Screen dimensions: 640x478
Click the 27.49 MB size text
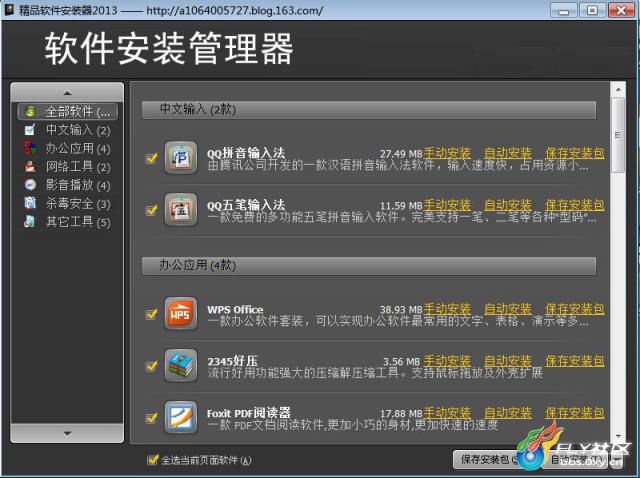[401, 154]
